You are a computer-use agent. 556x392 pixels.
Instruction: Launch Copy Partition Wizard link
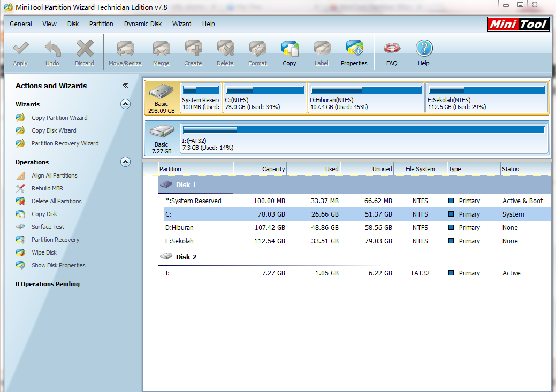[59, 118]
